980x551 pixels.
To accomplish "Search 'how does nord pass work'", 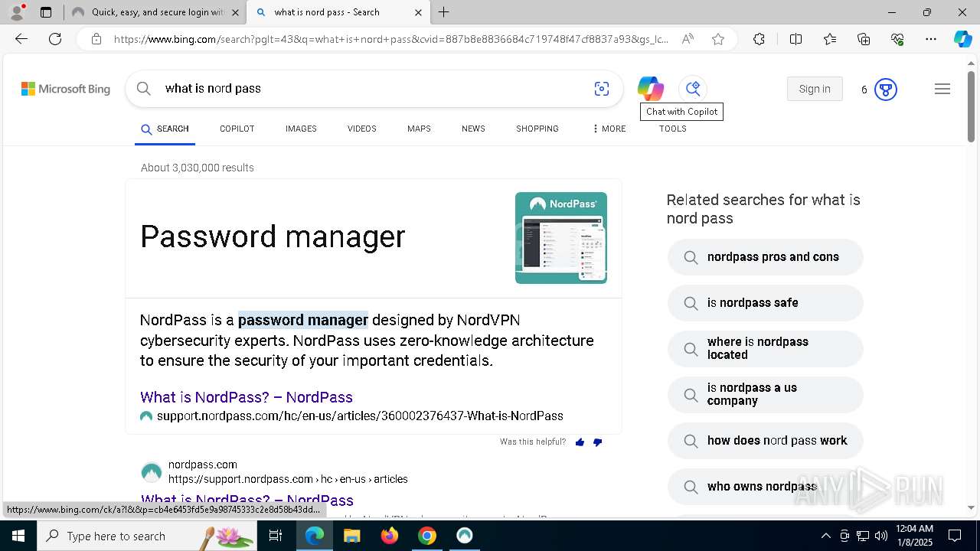I will tap(766, 441).
